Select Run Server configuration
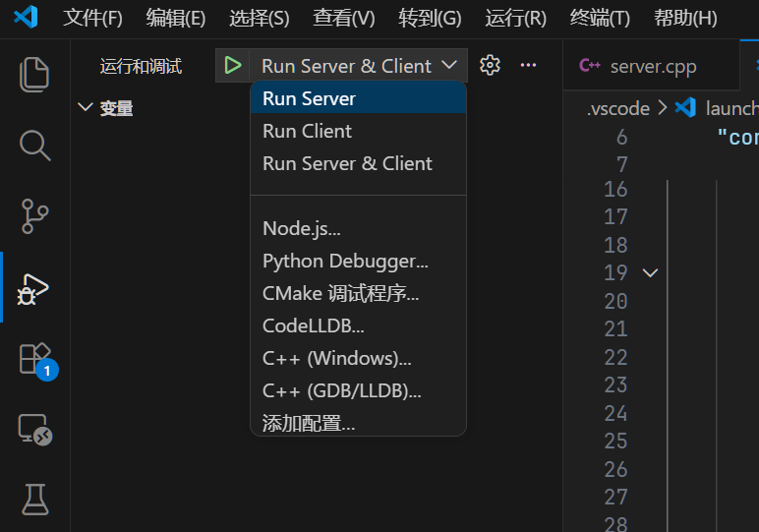The width and height of the screenshot is (759, 532). tap(358, 98)
